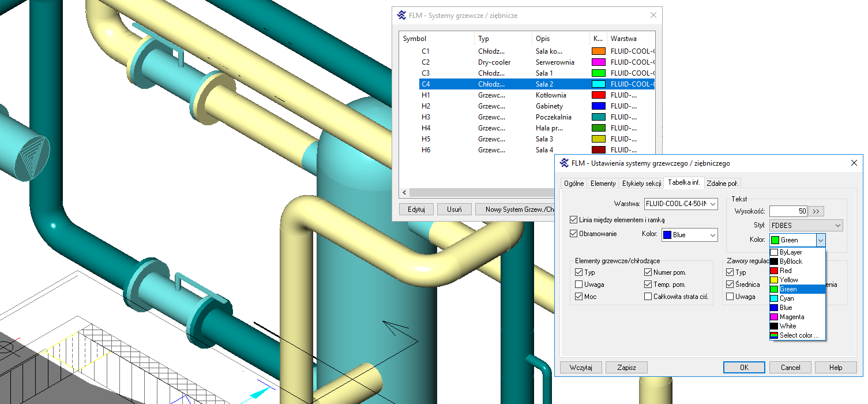The height and width of the screenshot is (404, 868).
Task: Toggle the Obramowanie checkbox
Action: [573, 234]
